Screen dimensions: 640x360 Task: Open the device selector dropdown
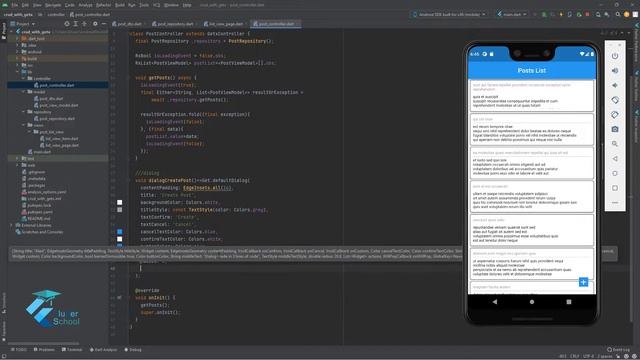tap(449, 14)
